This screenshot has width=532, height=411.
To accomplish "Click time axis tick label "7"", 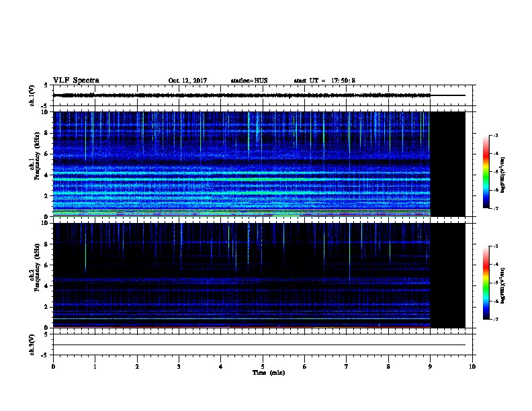I will 347,367.
